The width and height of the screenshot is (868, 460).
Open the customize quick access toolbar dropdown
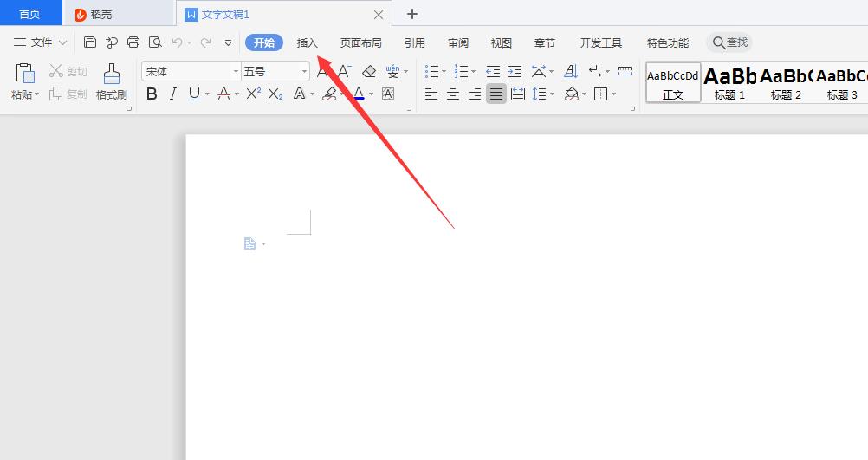(228, 42)
